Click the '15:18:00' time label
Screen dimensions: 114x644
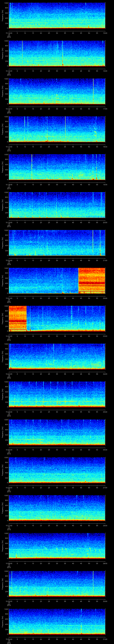point(9,184)
